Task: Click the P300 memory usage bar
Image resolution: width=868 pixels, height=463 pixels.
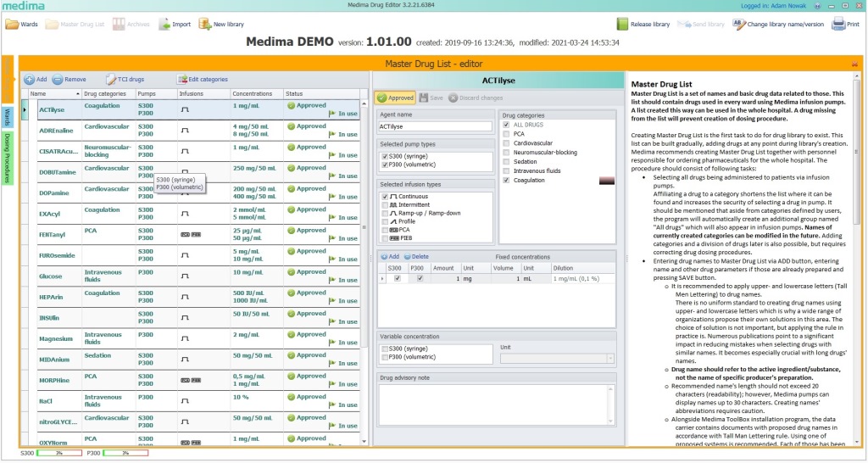Action: pos(125,453)
